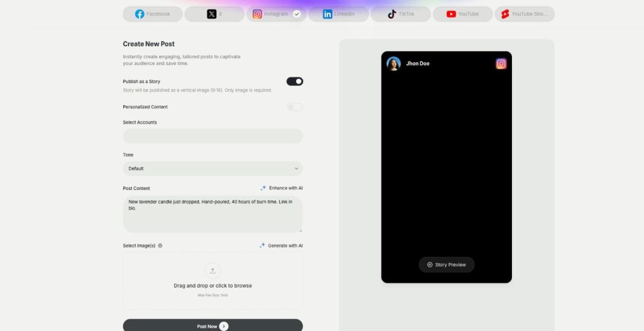Click the arrow circle inside Post Now
This screenshot has width=644, height=331.
click(223, 327)
